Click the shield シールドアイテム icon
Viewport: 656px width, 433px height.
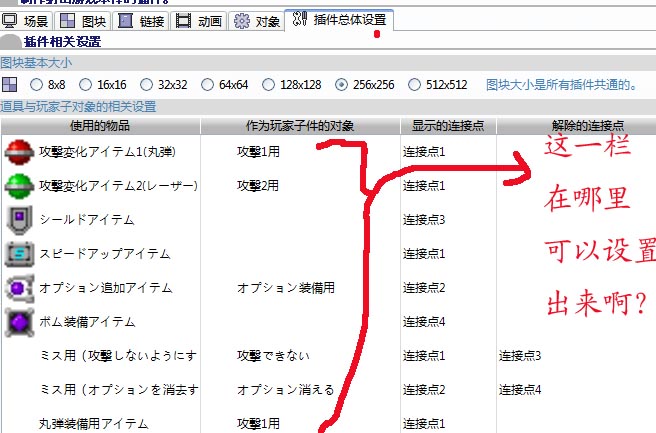point(19,220)
